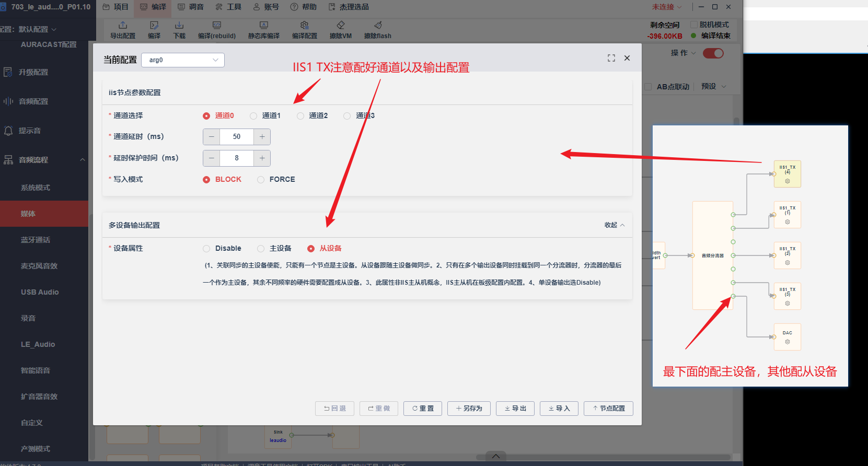The image size is (868, 466).
Task: Choose the FORCE write mode
Action: pyautogui.click(x=261, y=180)
